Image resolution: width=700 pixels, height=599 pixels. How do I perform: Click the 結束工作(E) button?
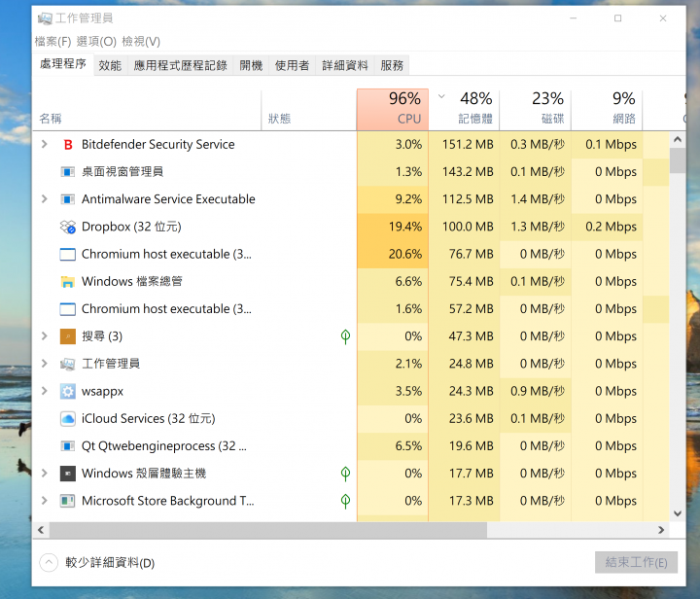636,562
